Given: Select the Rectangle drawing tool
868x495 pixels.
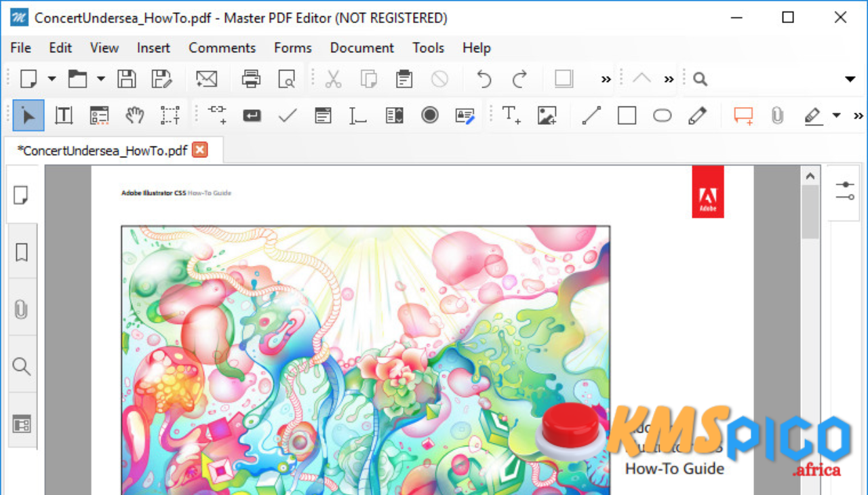Looking at the screenshot, I should 627,116.
